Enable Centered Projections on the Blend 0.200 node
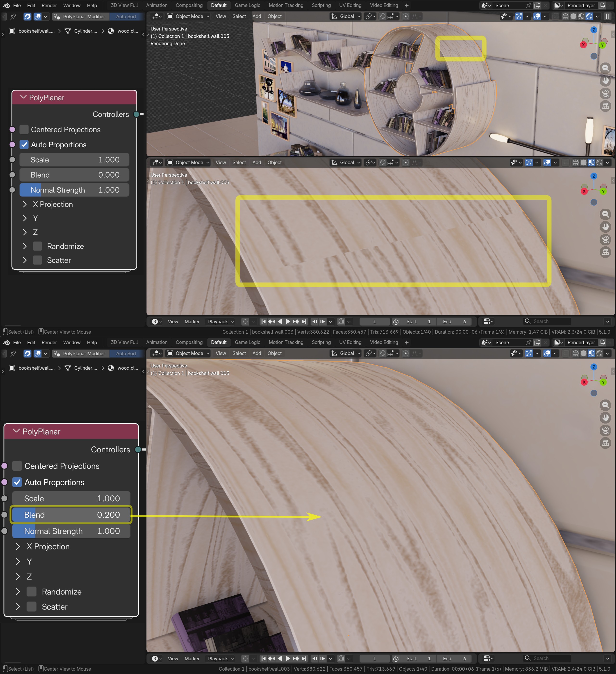616x674 pixels. [x=17, y=466]
